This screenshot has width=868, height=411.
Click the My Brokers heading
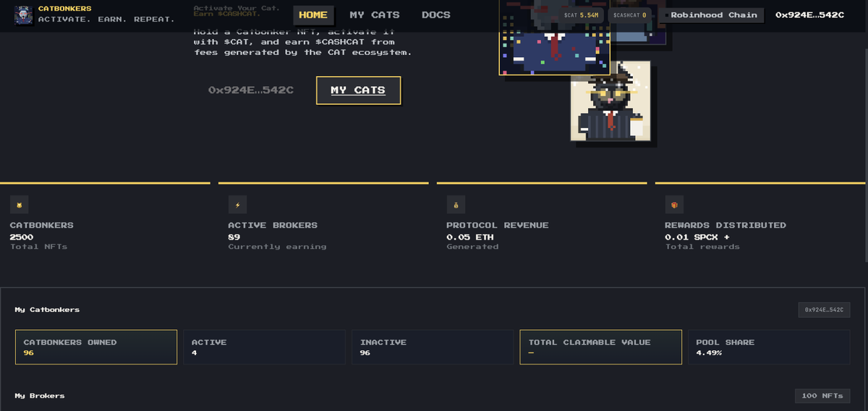(x=40, y=396)
